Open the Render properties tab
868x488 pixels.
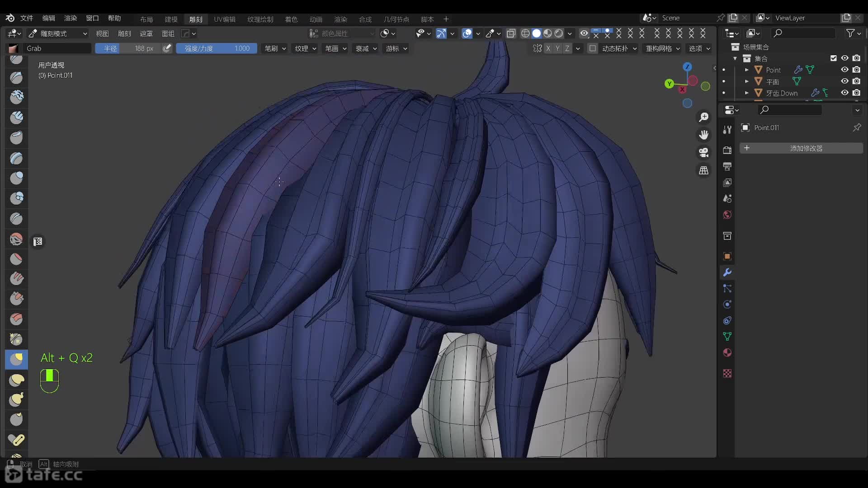[x=727, y=150]
